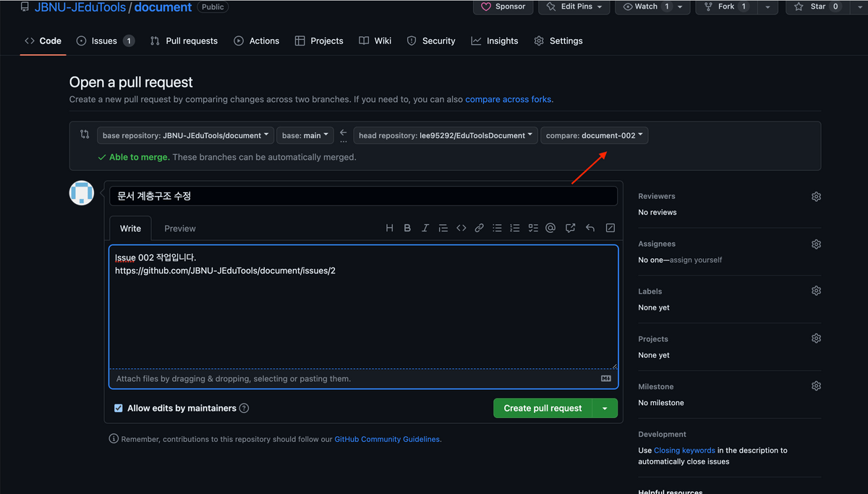Add a task list using the checklist icon
The height and width of the screenshot is (494, 868).
point(533,228)
